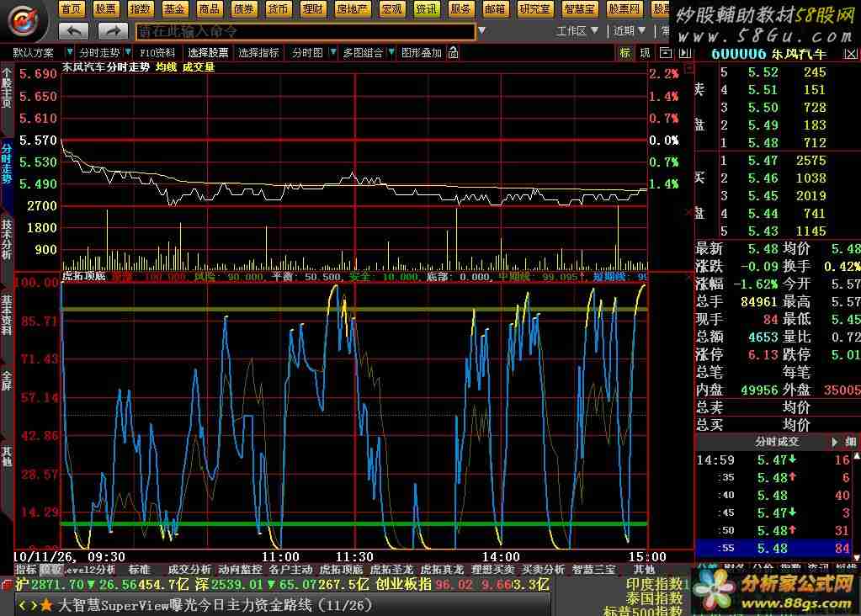
Task: Open the 基金 top menu button
Action: pyautogui.click(x=174, y=8)
